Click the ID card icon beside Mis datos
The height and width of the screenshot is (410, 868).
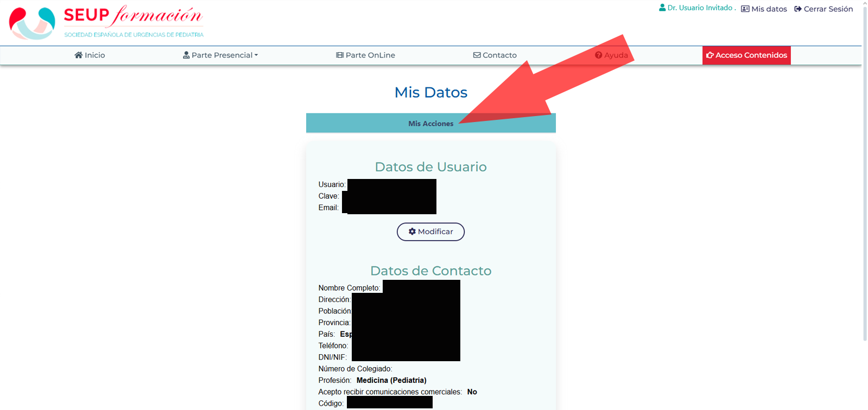(745, 9)
